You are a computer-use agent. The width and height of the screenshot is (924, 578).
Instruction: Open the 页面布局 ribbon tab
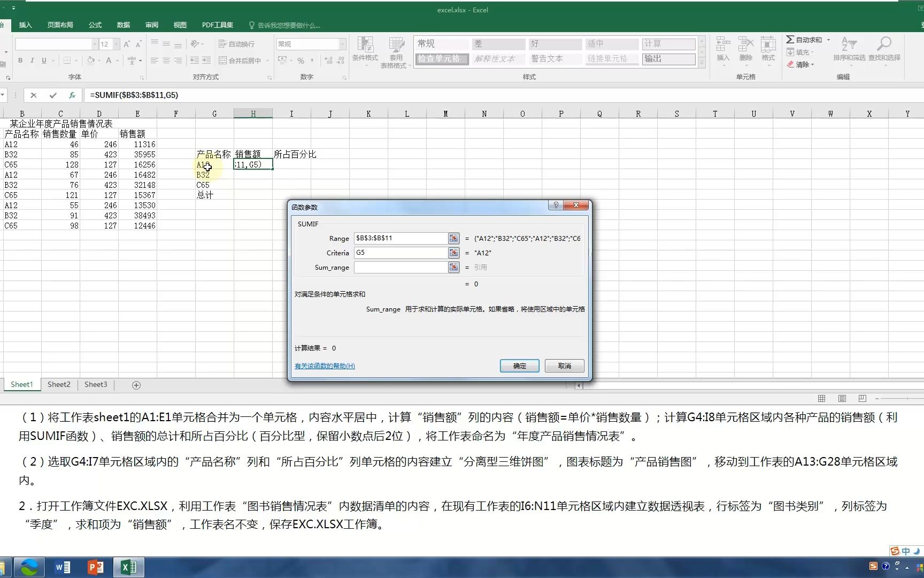60,25
